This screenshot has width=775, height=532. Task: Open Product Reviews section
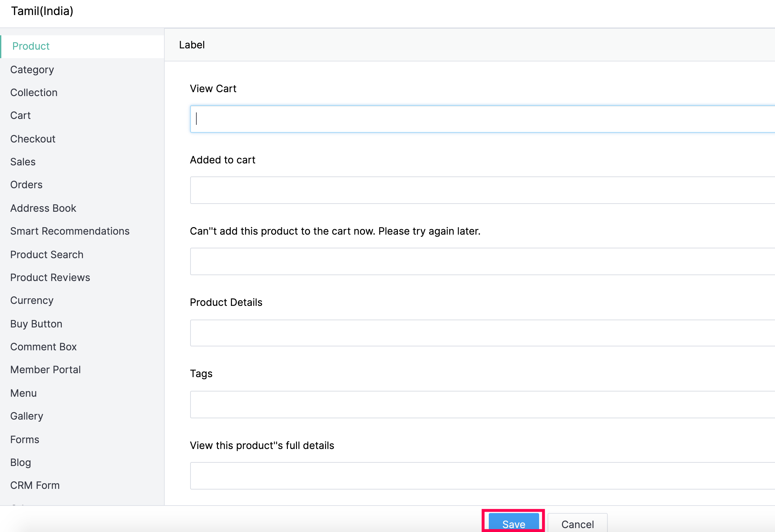pos(50,277)
